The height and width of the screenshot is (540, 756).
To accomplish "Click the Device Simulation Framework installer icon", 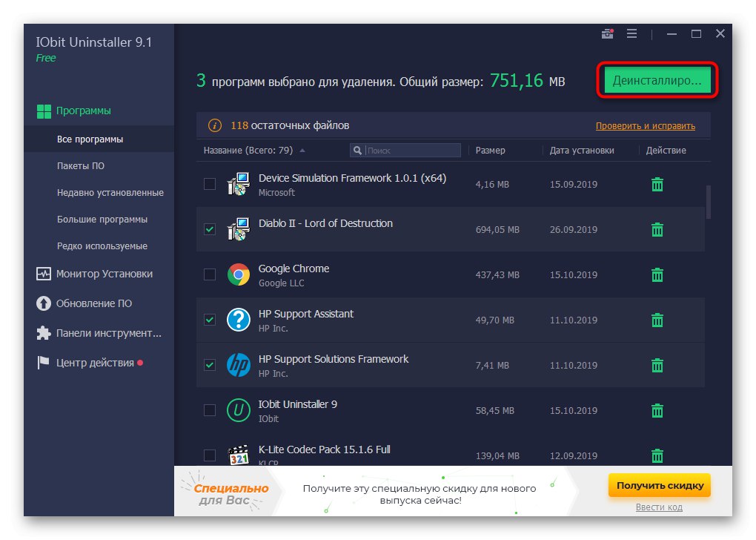I will point(239,184).
